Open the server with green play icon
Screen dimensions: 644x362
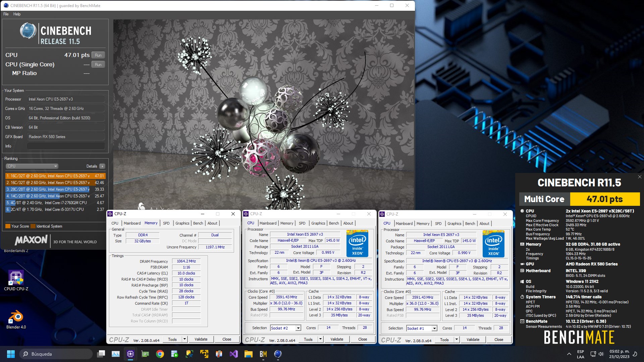pyautogui.click(x=175, y=354)
